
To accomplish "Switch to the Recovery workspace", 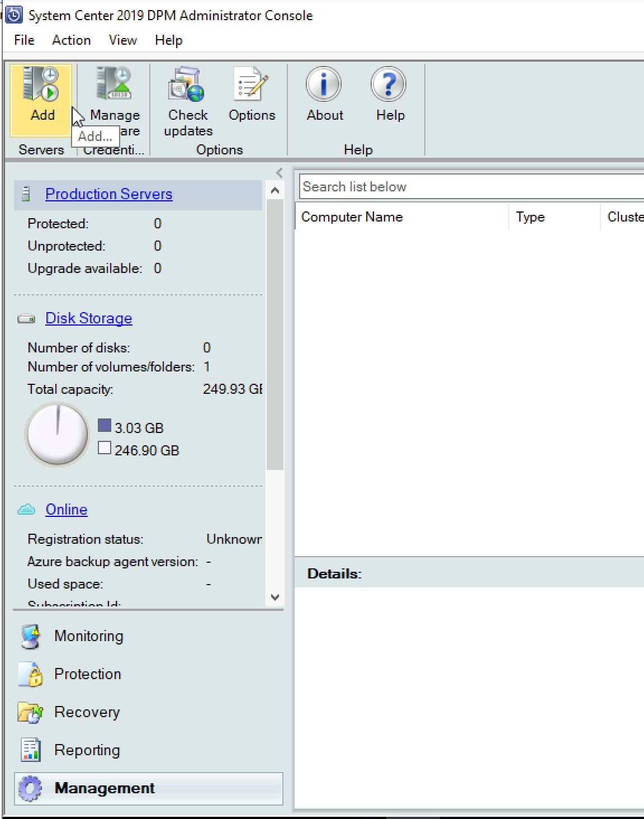I will (x=87, y=712).
